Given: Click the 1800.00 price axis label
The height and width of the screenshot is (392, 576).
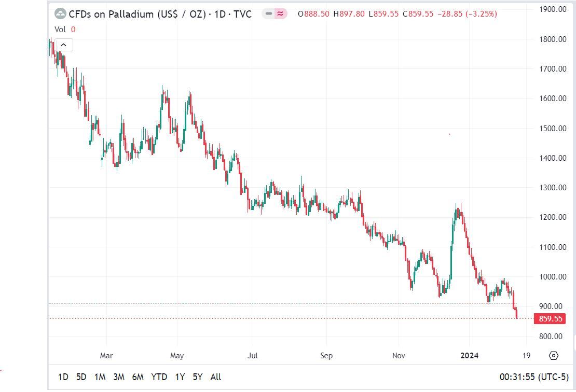Looking at the screenshot, I should 553,39.
